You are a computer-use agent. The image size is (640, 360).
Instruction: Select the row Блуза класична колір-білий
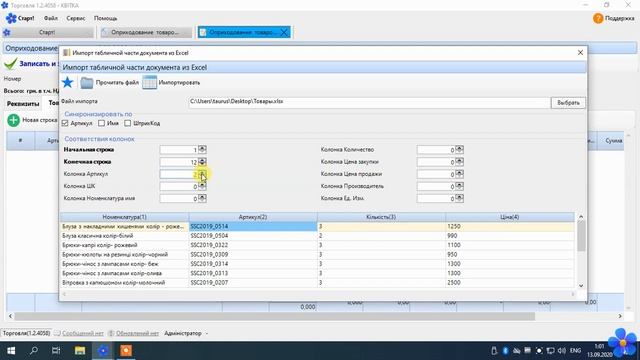coord(317,236)
